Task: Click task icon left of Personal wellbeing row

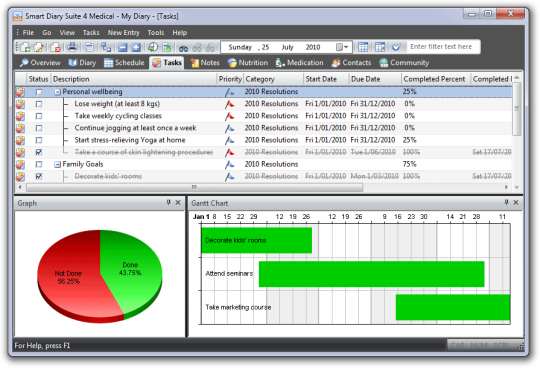Action: 20,92
